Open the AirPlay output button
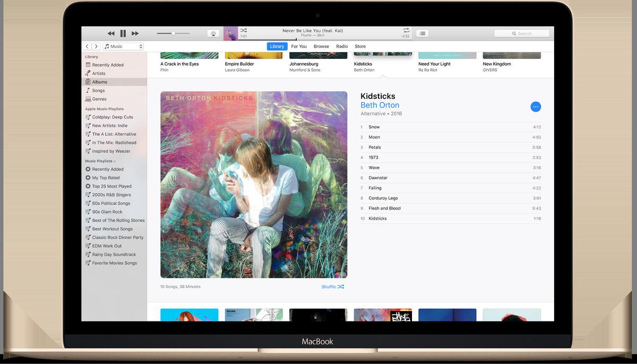637x364 pixels. pyautogui.click(x=213, y=33)
